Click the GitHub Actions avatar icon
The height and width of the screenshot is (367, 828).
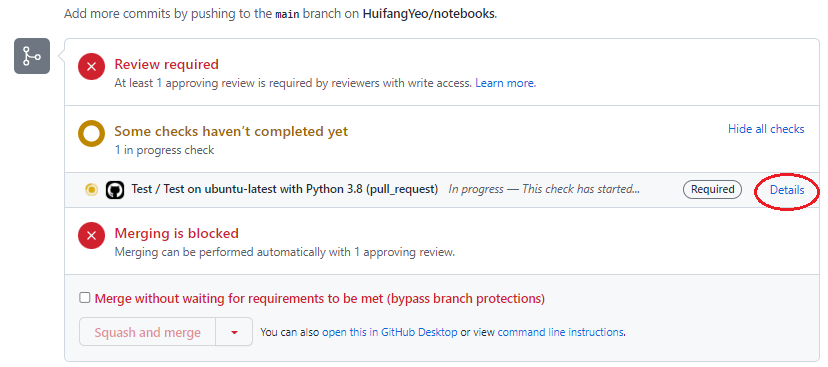pyautogui.click(x=115, y=190)
